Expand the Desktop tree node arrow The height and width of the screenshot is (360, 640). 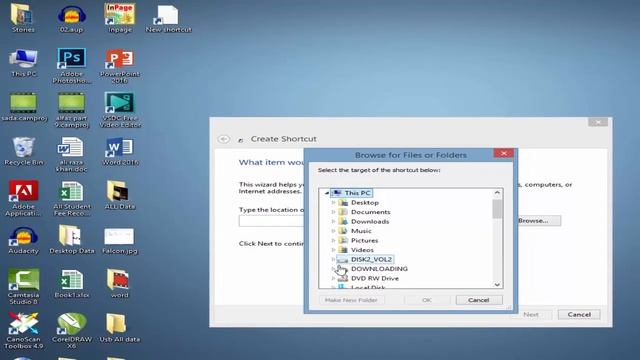tap(333, 202)
